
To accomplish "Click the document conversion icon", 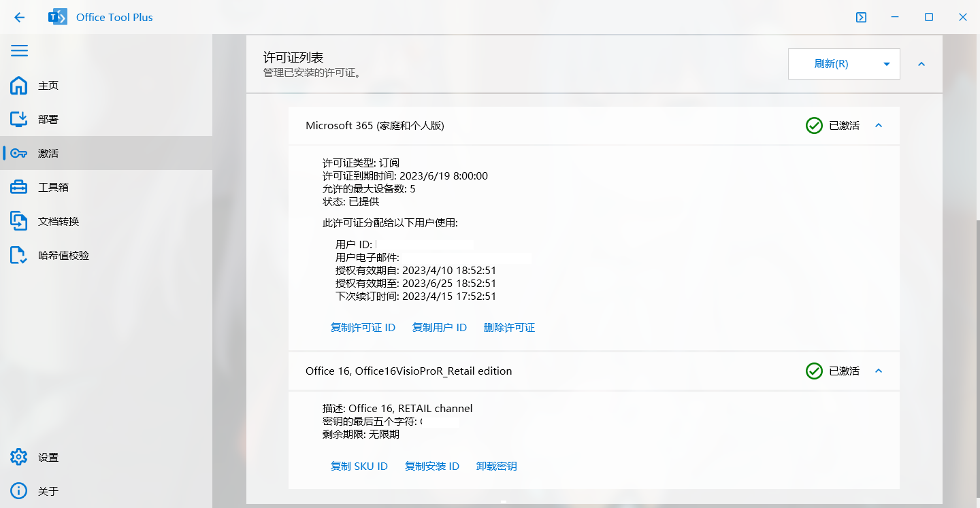I will coord(19,221).
